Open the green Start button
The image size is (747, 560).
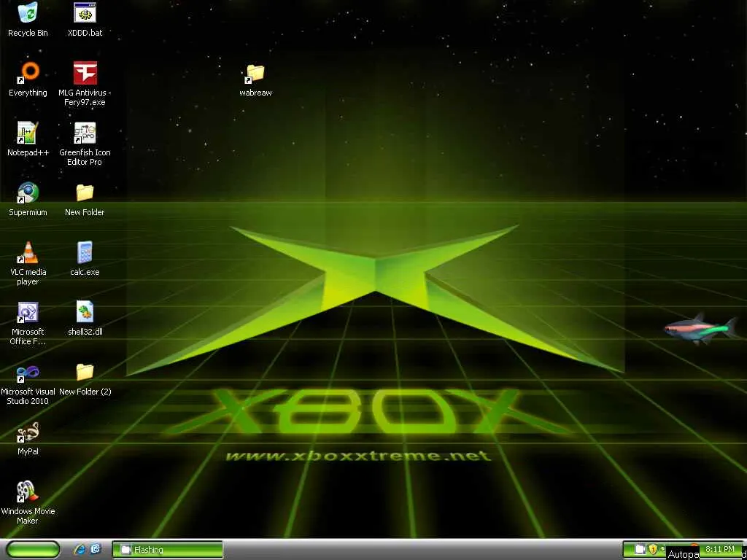pos(34,550)
